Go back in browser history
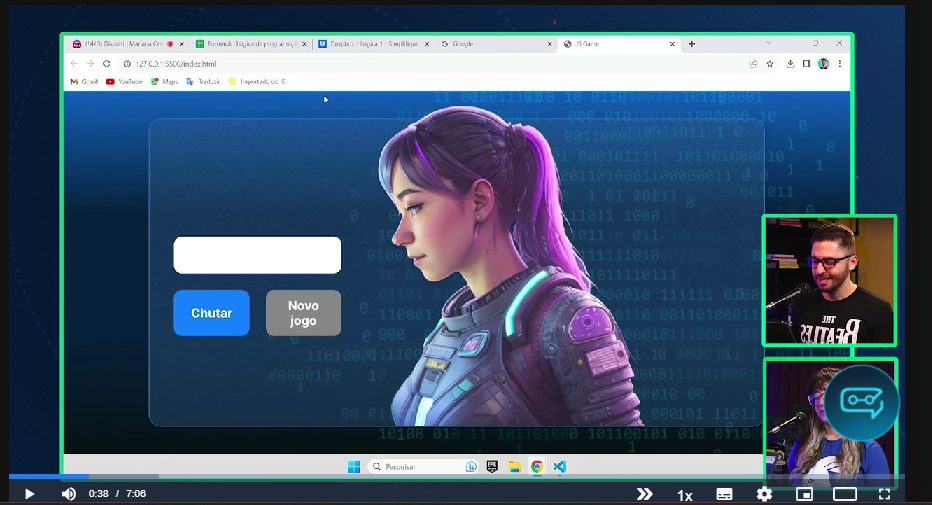Screen dimensions: 932x505 pyautogui.click(x=74, y=64)
